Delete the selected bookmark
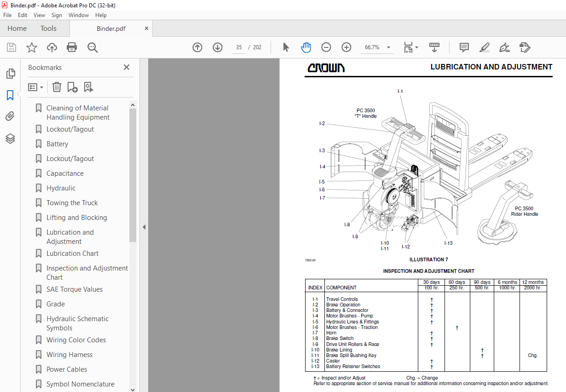Viewport: 566px width, 392px height. coord(56,87)
